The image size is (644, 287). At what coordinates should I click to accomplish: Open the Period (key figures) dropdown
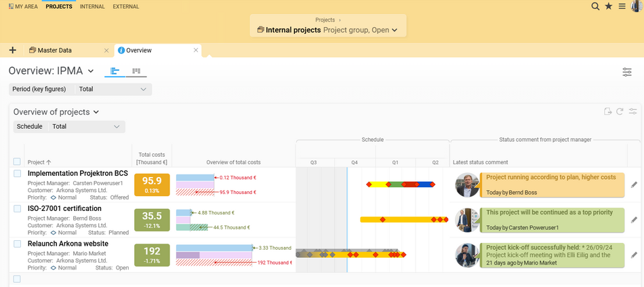pos(113,89)
